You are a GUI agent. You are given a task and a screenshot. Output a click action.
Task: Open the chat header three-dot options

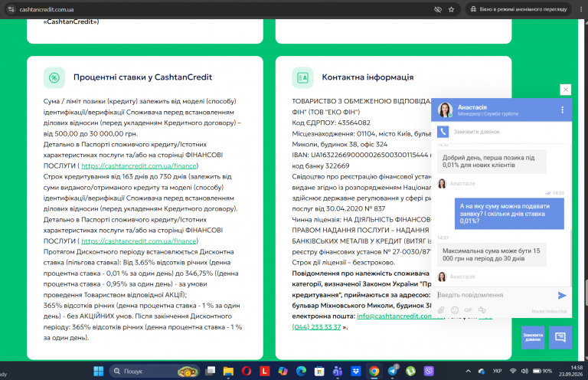[x=562, y=110]
